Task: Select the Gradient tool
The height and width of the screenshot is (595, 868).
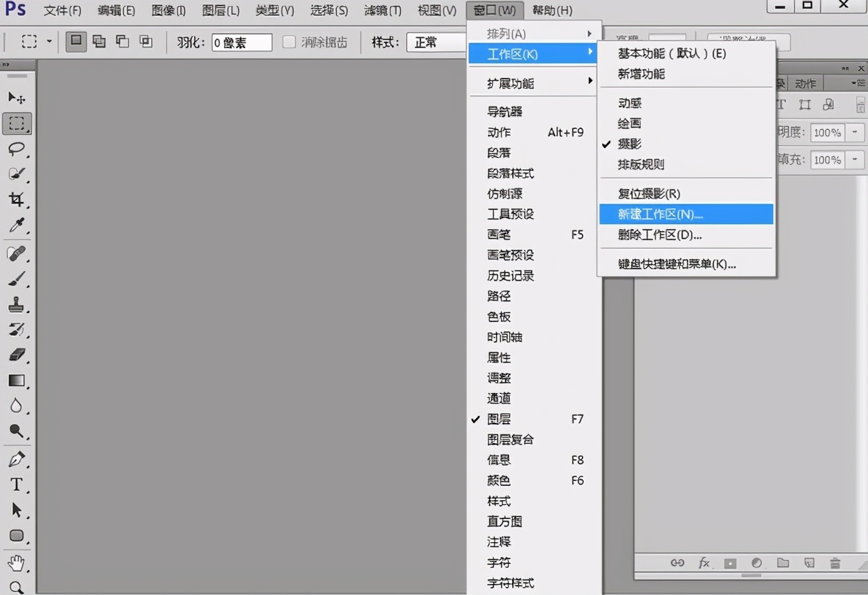Action: tap(18, 380)
